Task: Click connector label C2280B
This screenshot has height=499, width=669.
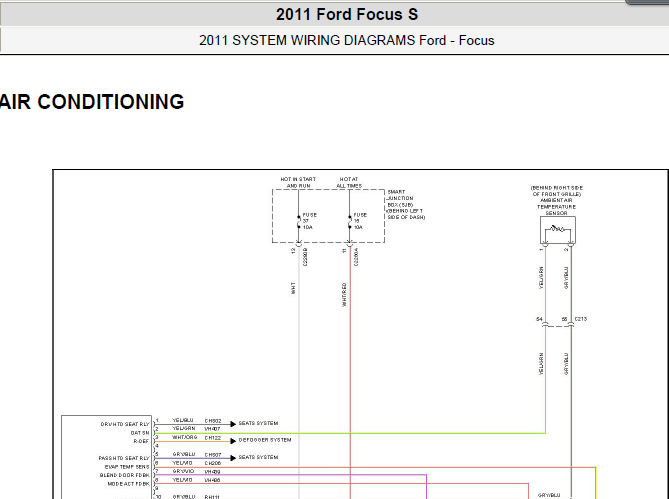Action: tap(305, 257)
